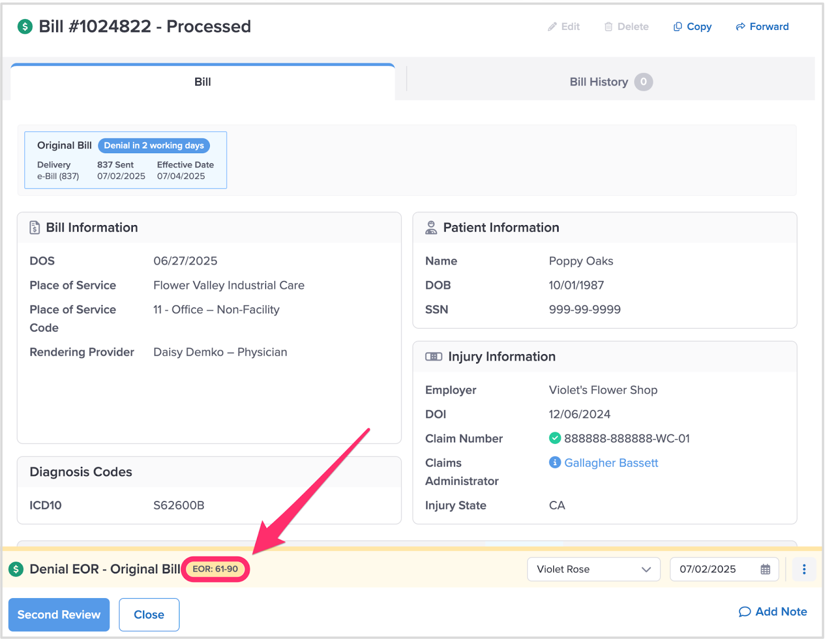
Task: Click the green dollar icon beside Denial EOR
Action: [x=16, y=569]
